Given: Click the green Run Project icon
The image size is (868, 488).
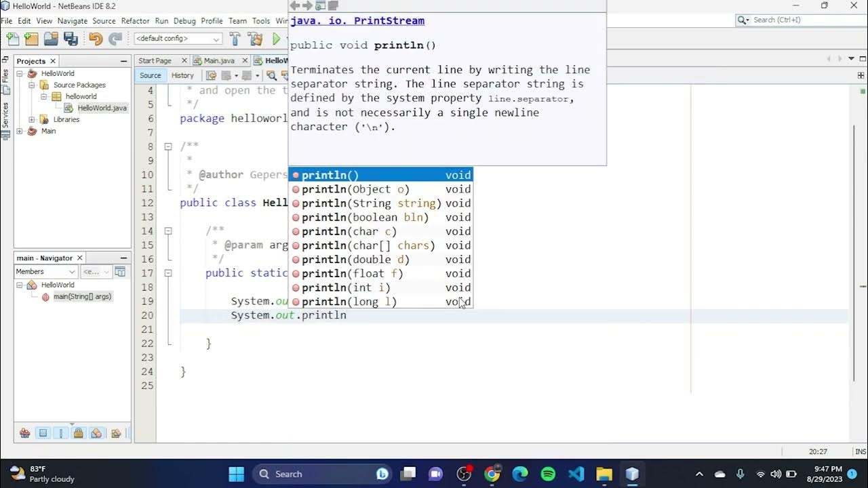Looking at the screenshot, I should click(x=276, y=39).
